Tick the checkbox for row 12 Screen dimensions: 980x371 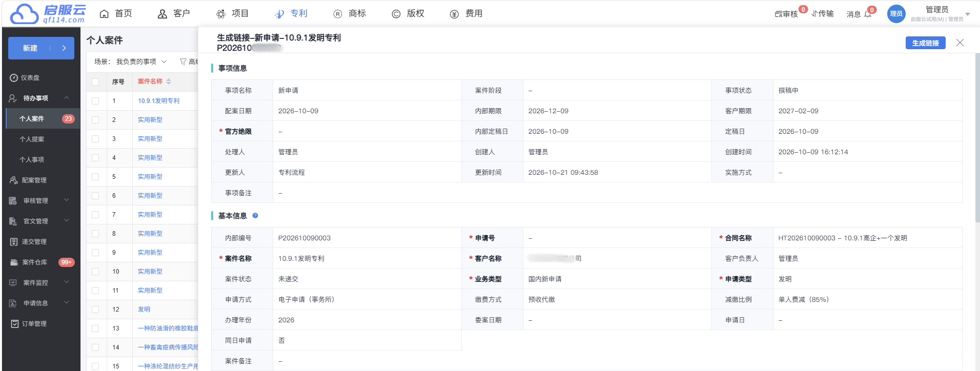95,310
